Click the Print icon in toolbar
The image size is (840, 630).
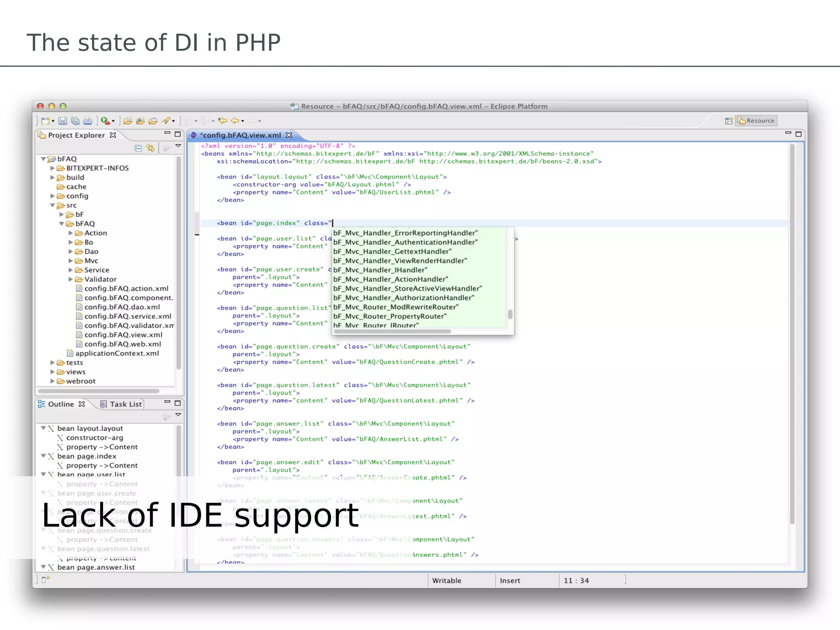[87, 121]
